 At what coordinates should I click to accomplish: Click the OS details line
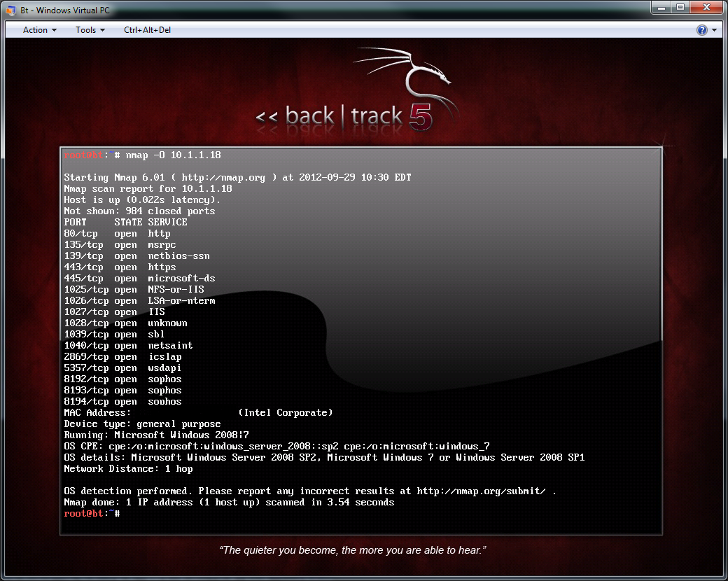[324, 458]
